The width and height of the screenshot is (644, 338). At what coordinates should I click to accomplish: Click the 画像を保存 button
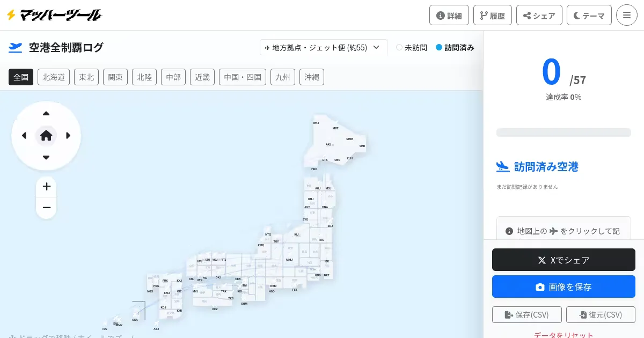pos(563,286)
